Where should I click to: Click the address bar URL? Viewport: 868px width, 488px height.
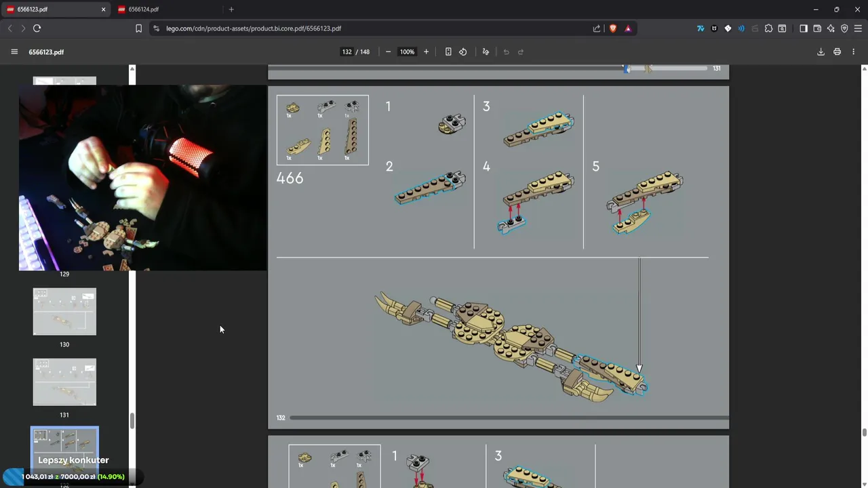tap(254, 28)
